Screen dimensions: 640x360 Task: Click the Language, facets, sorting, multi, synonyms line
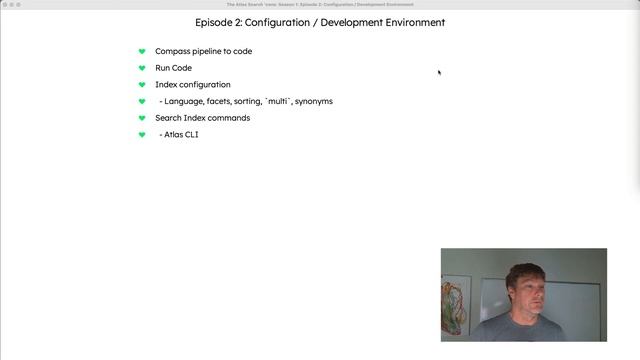(x=246, y=101)
